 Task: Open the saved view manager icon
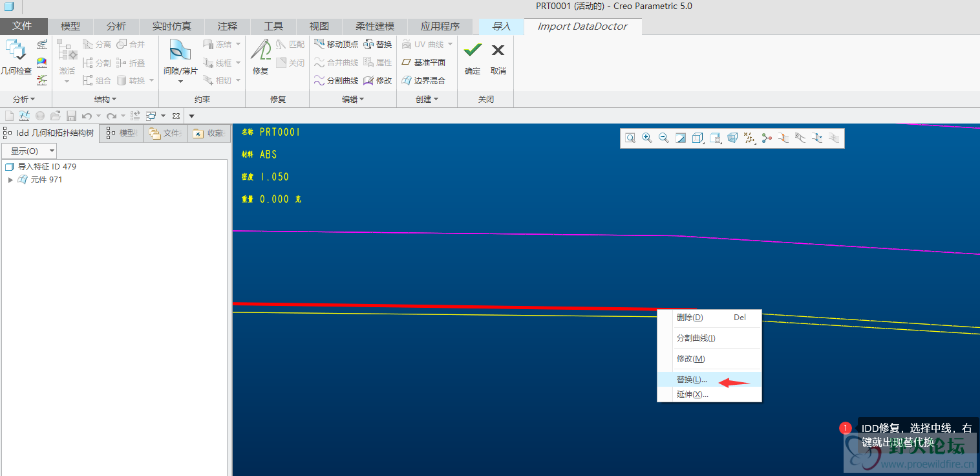point(716,138)
